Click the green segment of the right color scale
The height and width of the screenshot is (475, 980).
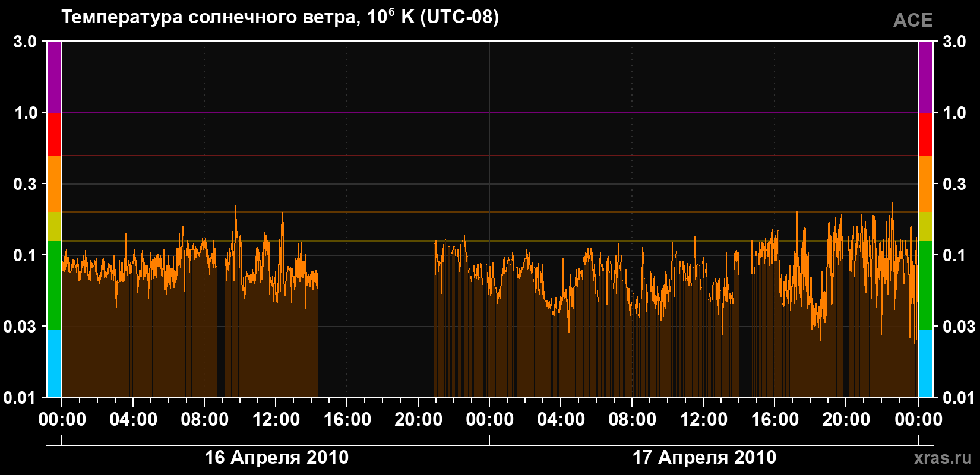tap(925, 285)
